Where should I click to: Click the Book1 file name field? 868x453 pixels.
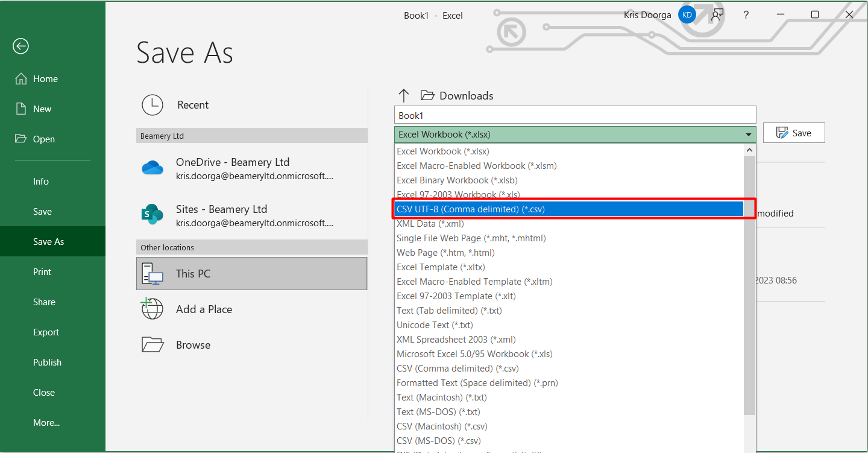(575, 115)
